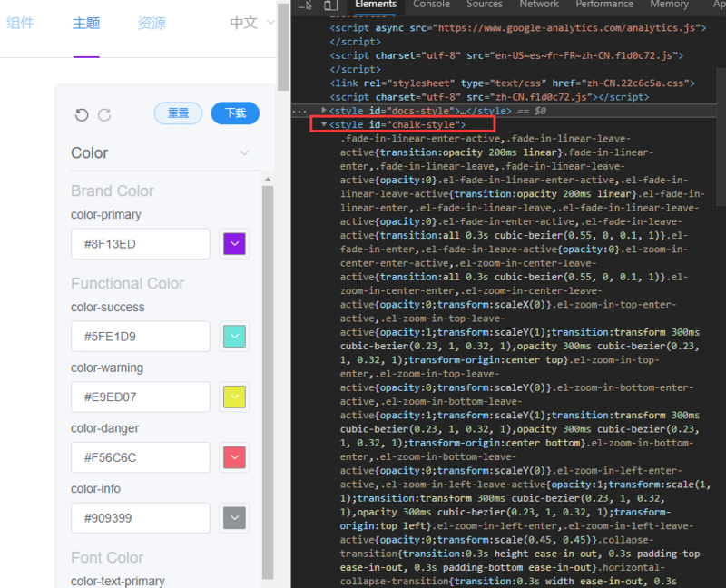Open the red color-danger swatch

pyautogui.click(x=235, y=457)
